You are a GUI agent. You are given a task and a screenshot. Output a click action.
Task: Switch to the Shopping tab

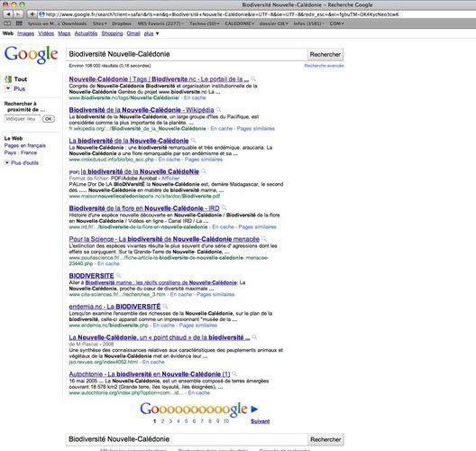tap(112, 33)
